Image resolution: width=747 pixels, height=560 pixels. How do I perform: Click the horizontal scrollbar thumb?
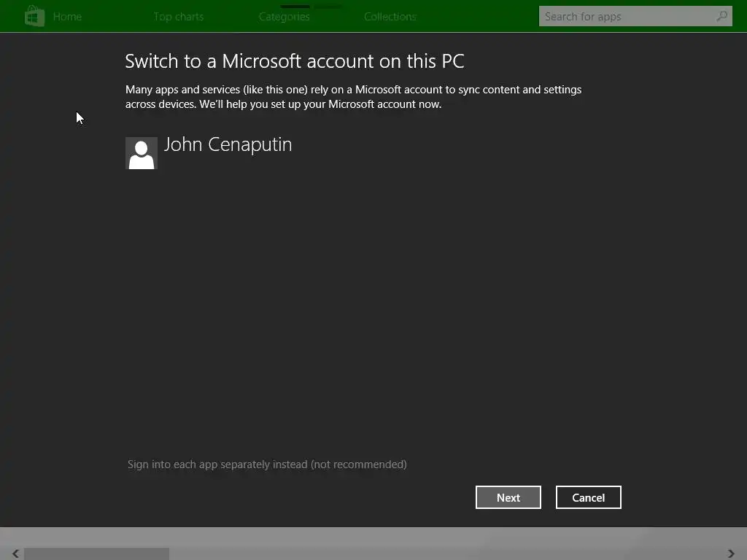pyautogui.click(x=97, y=554)
